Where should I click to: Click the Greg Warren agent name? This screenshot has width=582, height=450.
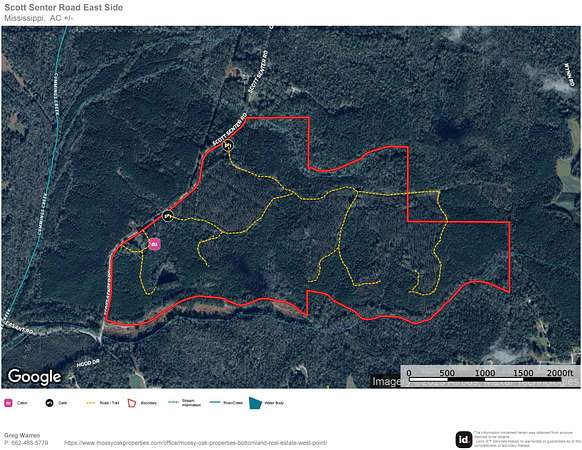click(x=22, y=435)
